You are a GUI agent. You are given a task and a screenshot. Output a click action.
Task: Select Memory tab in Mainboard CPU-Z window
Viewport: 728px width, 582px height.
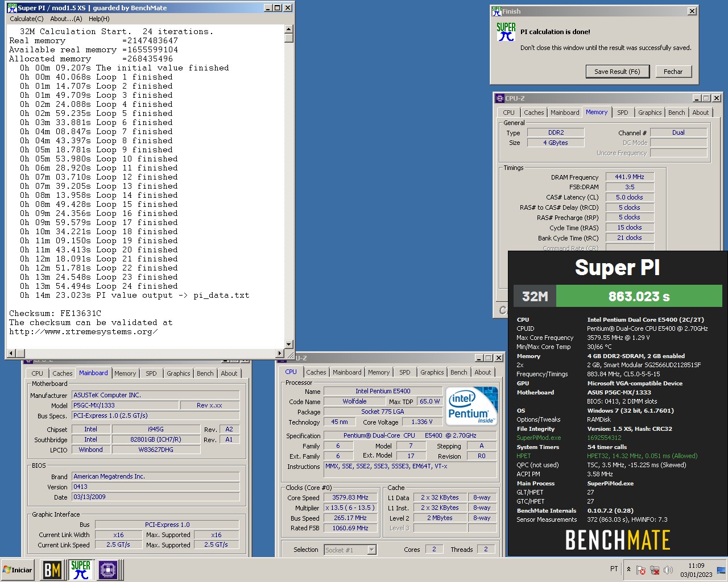tap(125, 373)
